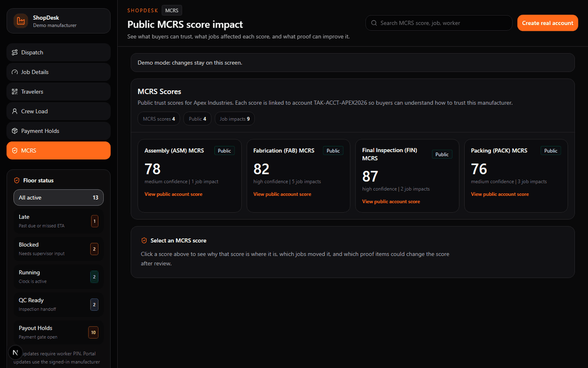
Task: Open the Next.js dev tools N badge
Action: point(16,352)
